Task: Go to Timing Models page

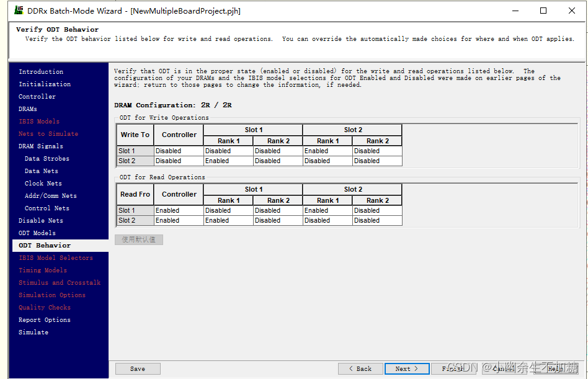Action: (43, 270)
